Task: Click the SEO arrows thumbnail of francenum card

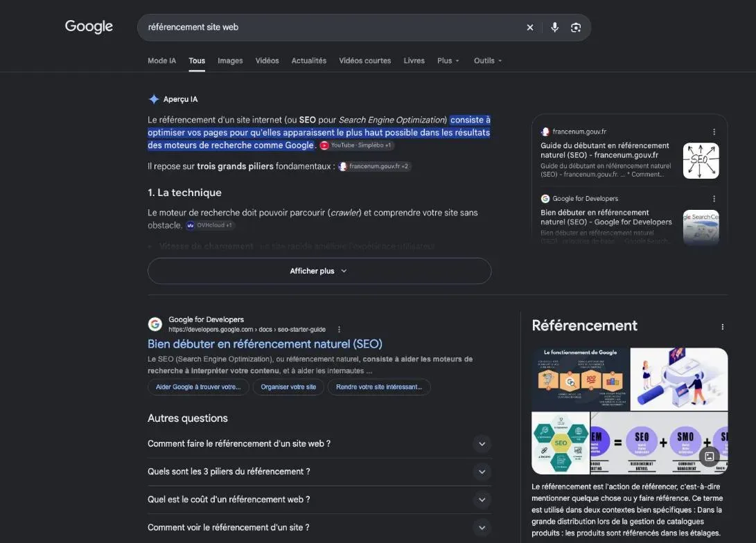Action: (x=701, y=161)
